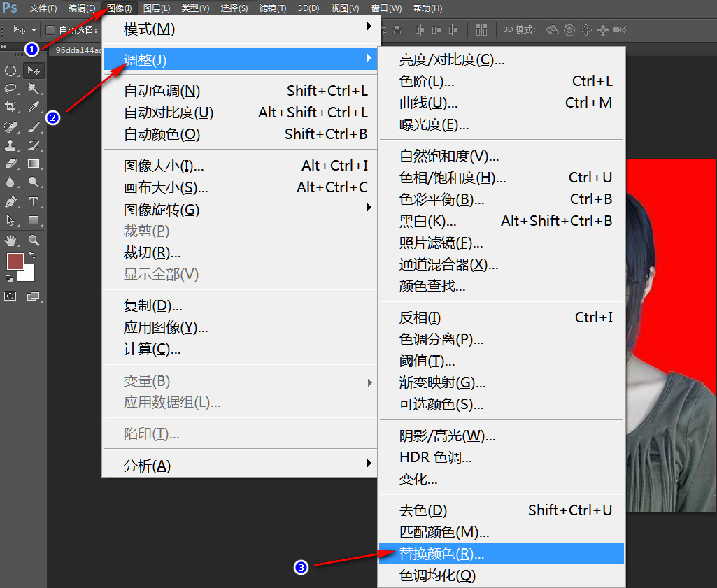Select the Pen tool
This screenshot has height=588, width=717.
pyautogui.click(x=10, y=202)
